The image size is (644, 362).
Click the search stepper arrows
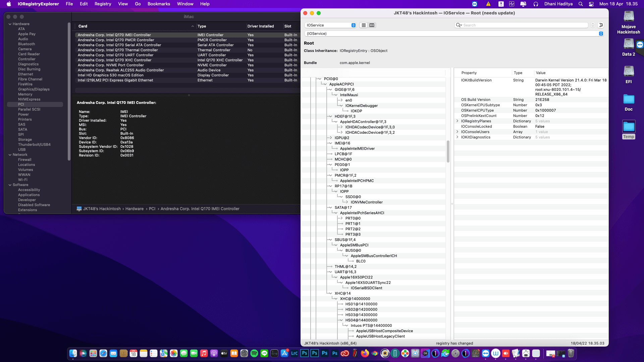point(593,25)
